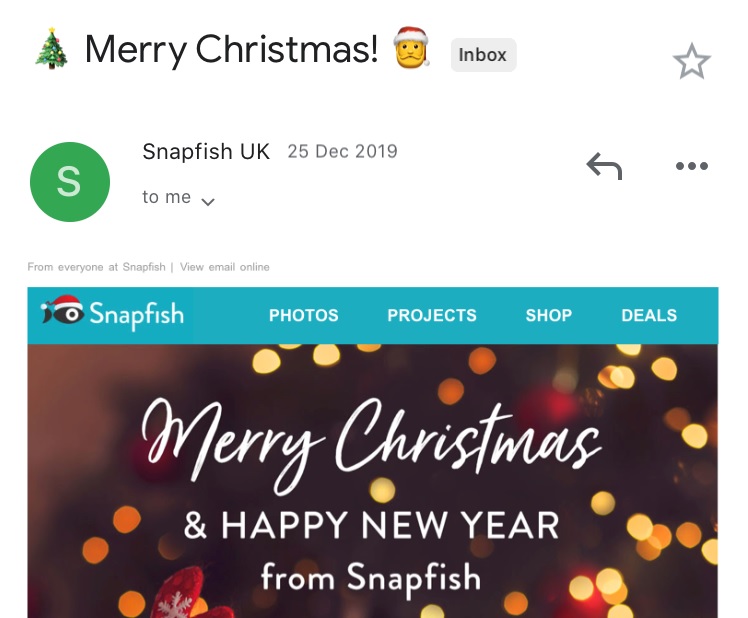The height and width of the screenshot is (618, 748).
Task: Click the 'Merry Christmas!' subject title
Action: (231, 49)
